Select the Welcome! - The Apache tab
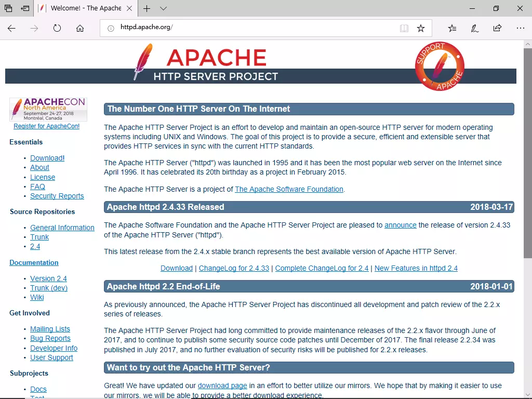This screenshot has width=532, height=399. 86,8
